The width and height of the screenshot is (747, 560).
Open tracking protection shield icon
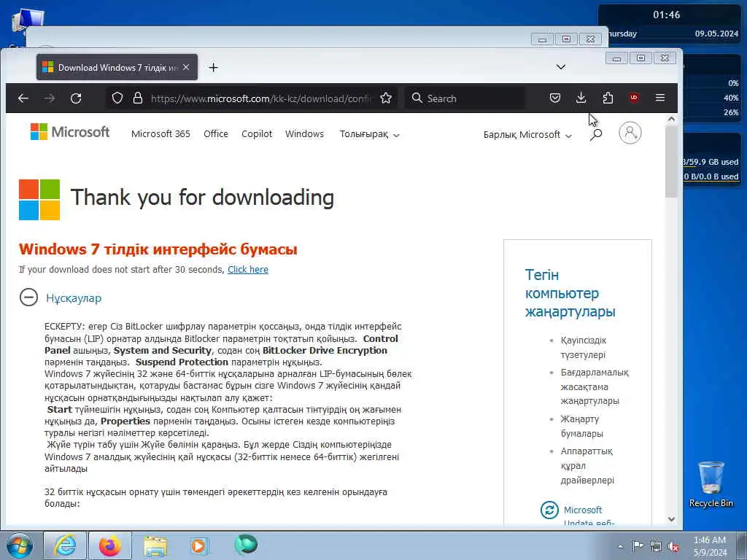[117, 98]
